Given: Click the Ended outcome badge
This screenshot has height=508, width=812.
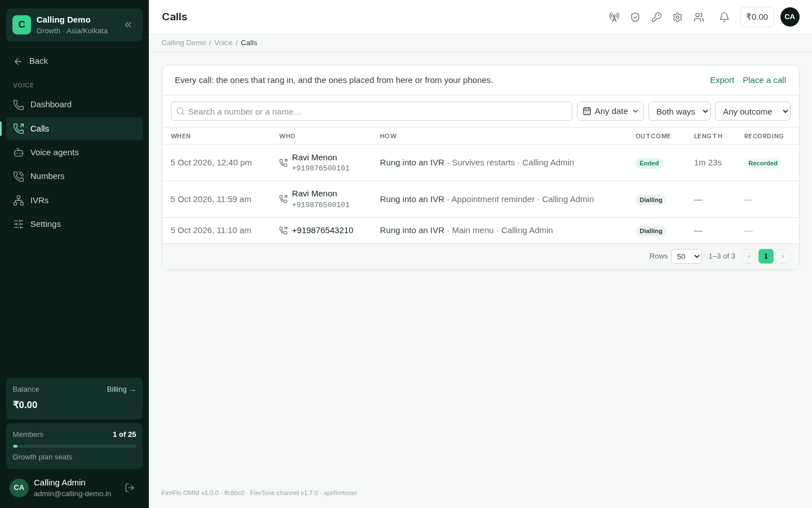Looking at the screenshot, I should pos(649,163).
